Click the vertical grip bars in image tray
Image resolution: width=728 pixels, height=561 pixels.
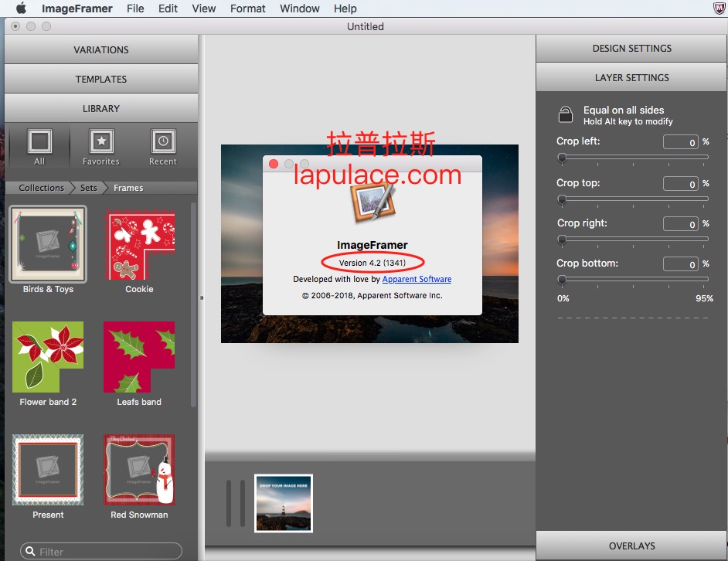[236, 503]
